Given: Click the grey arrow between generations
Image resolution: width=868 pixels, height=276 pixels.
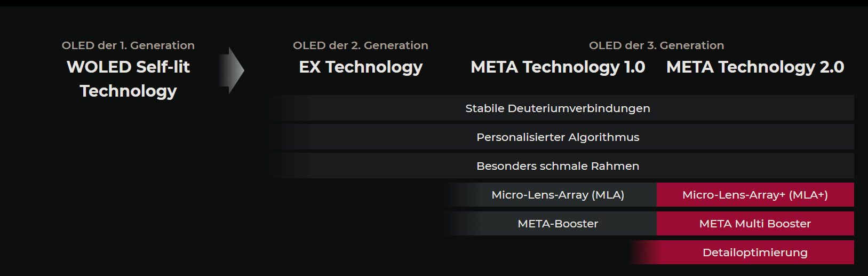Looking at the screenshot, I should [x=232, y=70].
